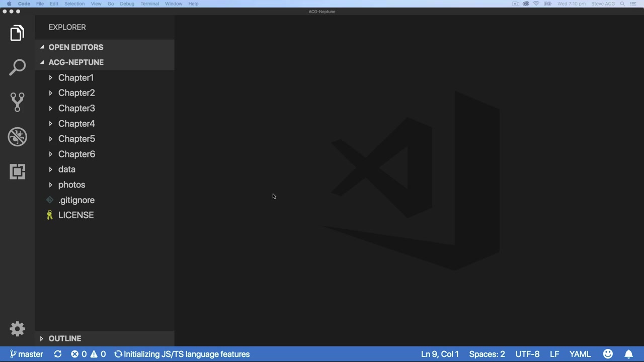The height and width of the screenshot is (362, 644).
Task: Expand the Chapter1 folder
Action: (x=50, y=78)
